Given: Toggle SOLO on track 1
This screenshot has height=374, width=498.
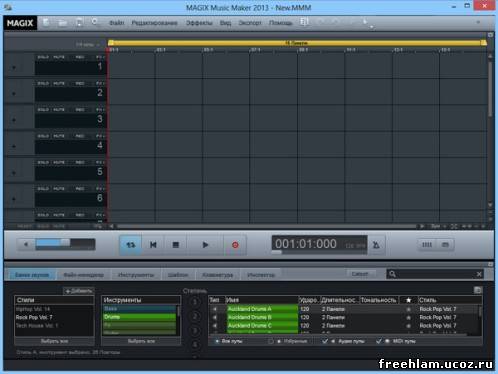Looking at the screenshot, I should point(43,57).
